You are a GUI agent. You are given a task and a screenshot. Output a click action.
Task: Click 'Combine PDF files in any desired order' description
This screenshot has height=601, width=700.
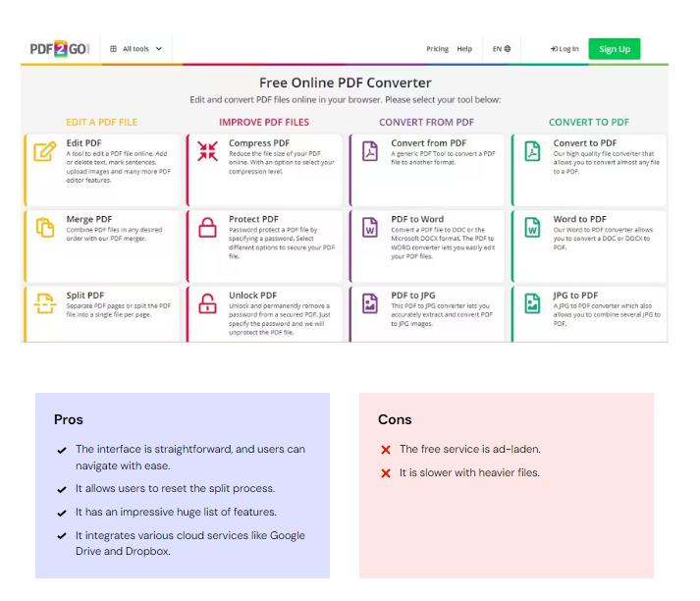point(114,234)
